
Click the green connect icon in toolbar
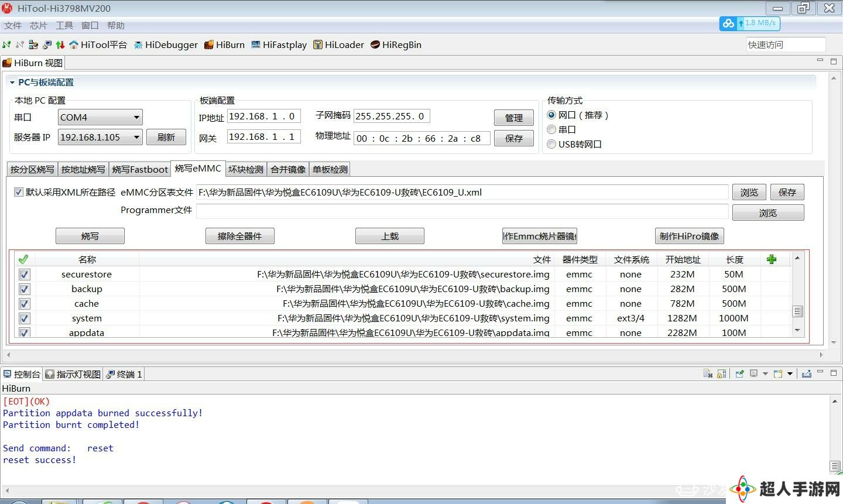tap(6, 44)
